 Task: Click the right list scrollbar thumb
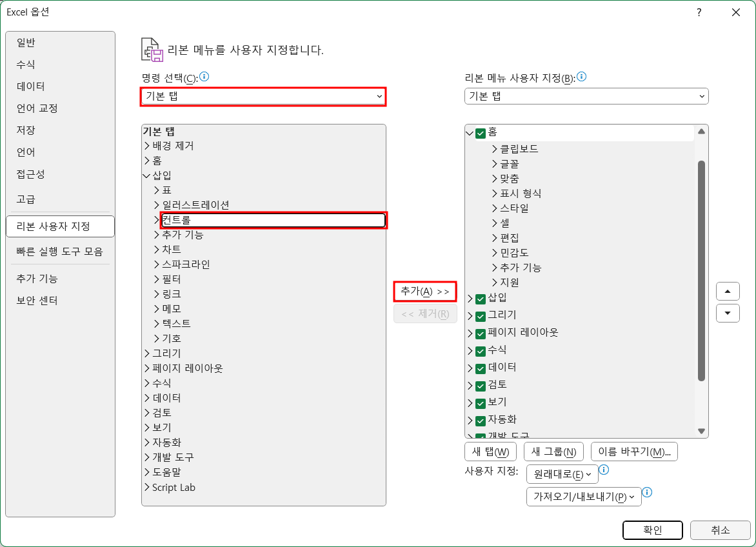(702, 271)
